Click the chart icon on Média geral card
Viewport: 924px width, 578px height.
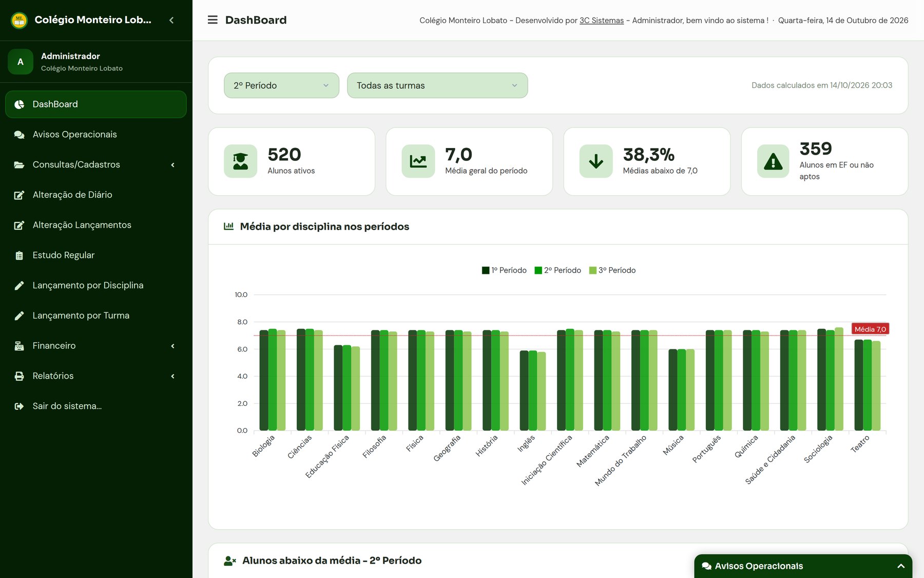[418, 161]
